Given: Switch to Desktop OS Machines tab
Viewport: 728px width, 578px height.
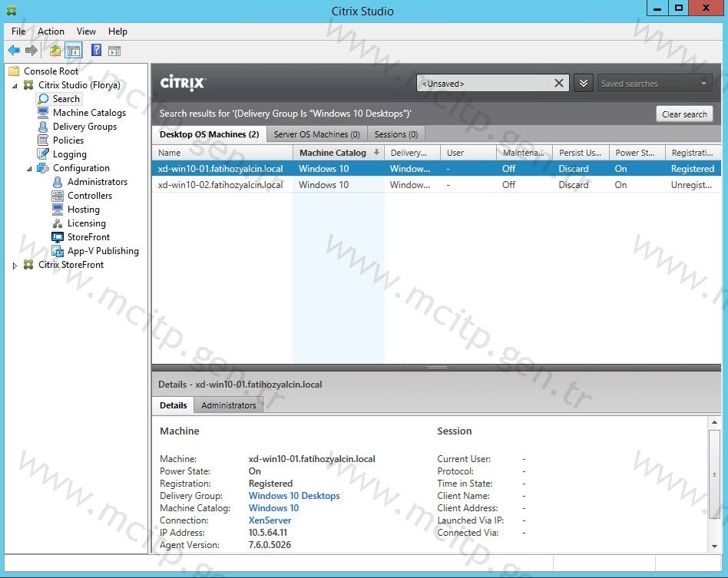Looking at the screenshot, I should tap(209, 134).
